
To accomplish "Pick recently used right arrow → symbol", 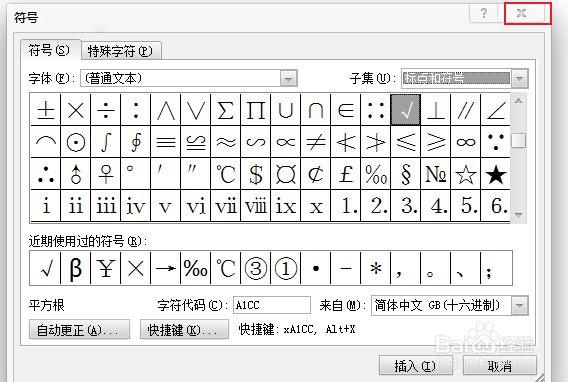I will click(x=166, y=268).
